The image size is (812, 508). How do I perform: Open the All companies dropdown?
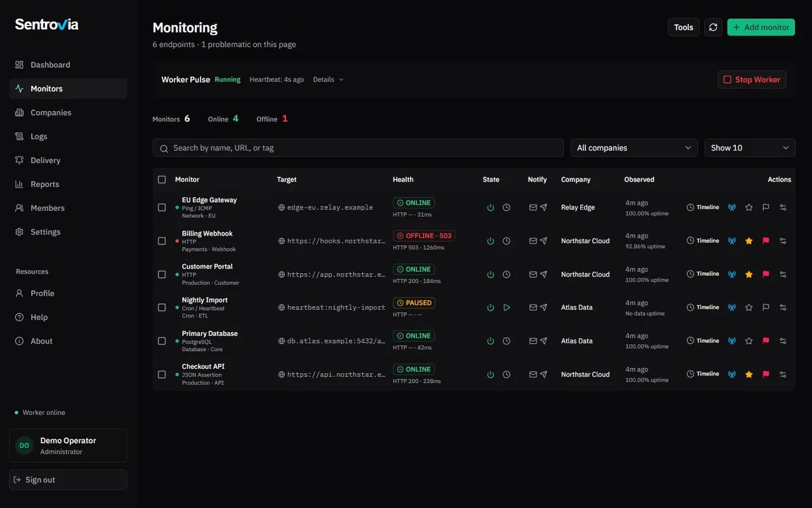[634, 148]
